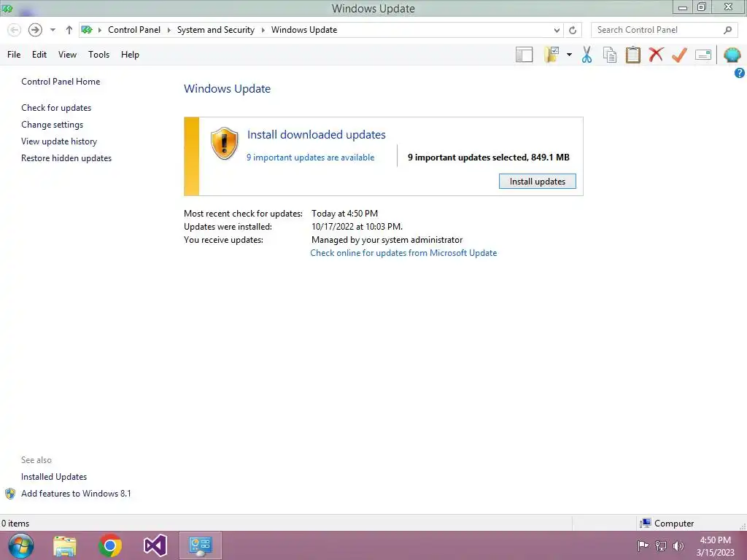The width and height of the screenshot is (747, 560).
Task: Click '0 items' status bar text
Action: click(15, 524)
